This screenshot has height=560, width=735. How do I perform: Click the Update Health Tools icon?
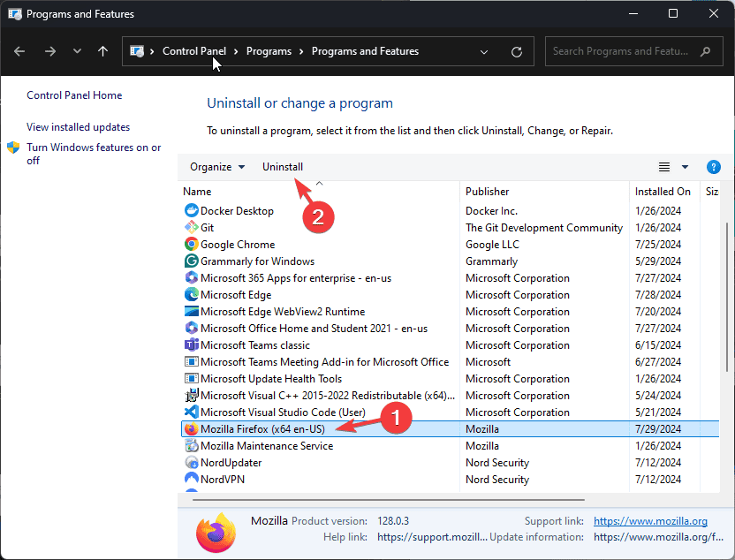pyautogui.click(x=191, y=379)
